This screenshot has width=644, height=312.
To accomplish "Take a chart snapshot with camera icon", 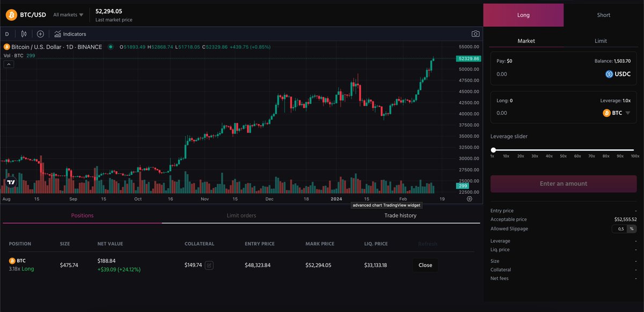I will [475, 34].
